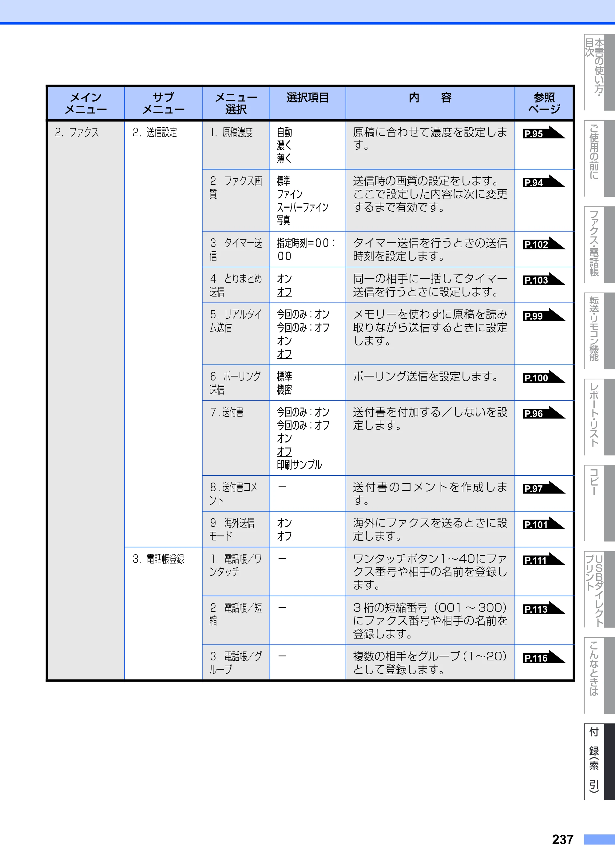Open the P.94 page reference link
Screen dimensions: 615x868
pyautogui.click(x=543, y=182)
